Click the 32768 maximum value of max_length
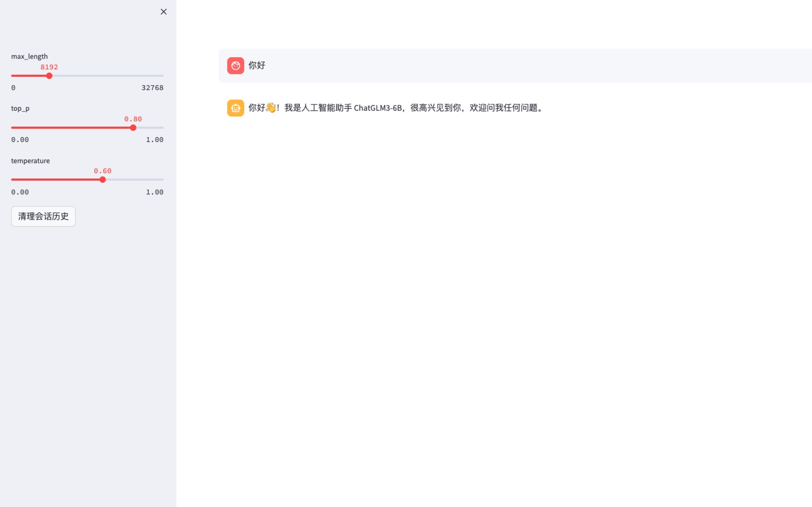This screenshot has height=507, width=812. [153, 88]
